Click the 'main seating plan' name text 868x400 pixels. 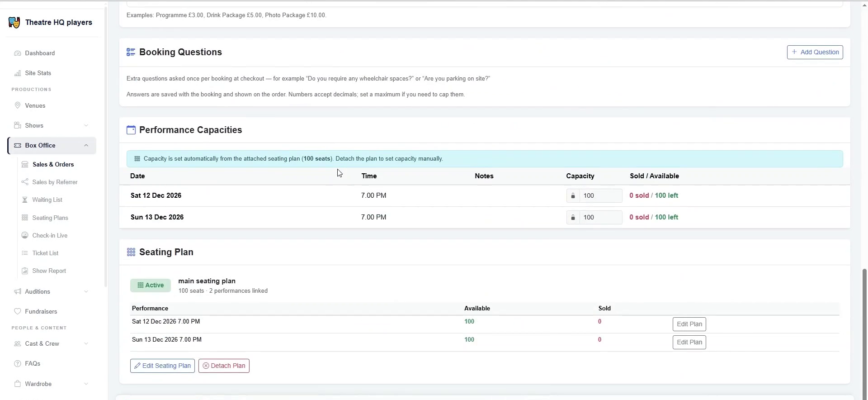tap(207, 281)
